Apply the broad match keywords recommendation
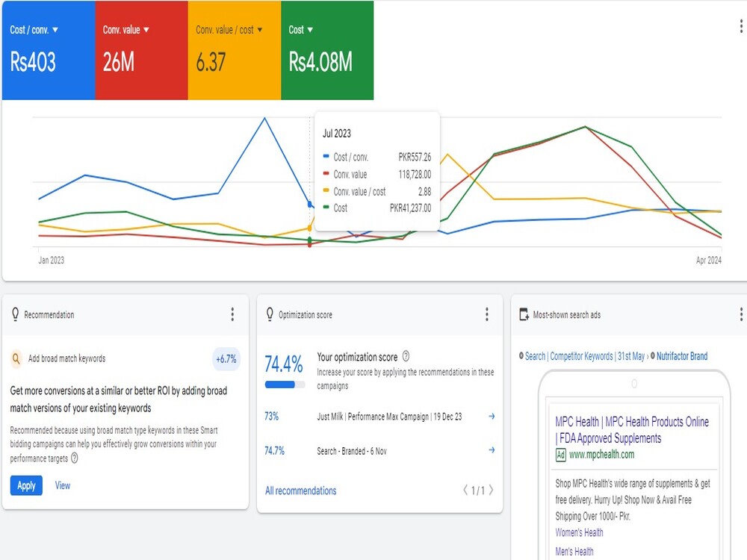 point(26,485)
